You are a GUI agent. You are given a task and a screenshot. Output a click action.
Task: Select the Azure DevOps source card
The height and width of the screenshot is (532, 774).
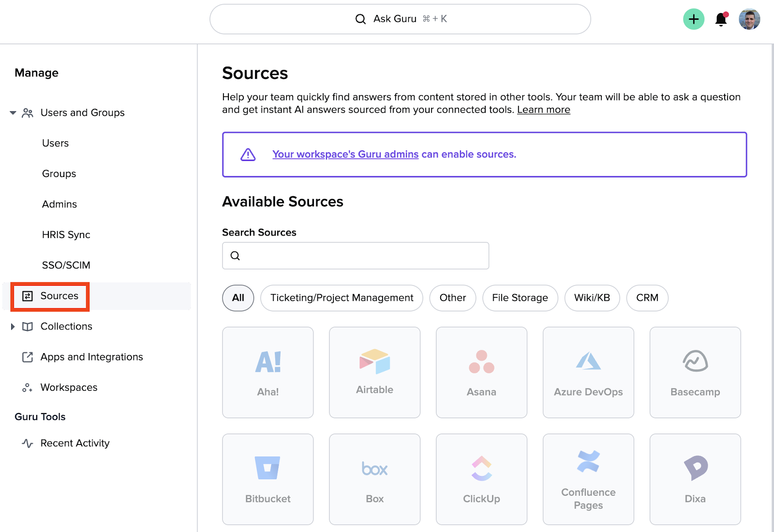tap(589, 372)
